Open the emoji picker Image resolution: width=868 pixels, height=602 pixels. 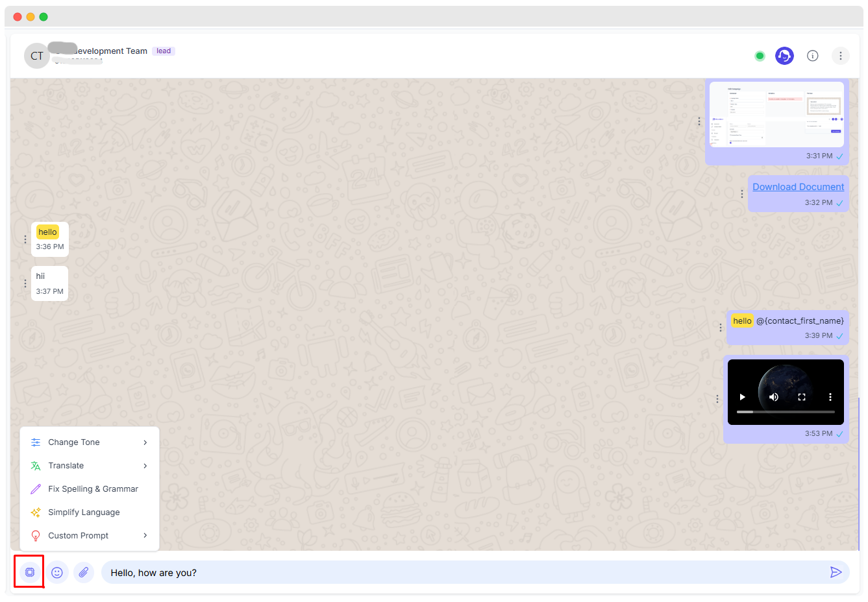57,572
